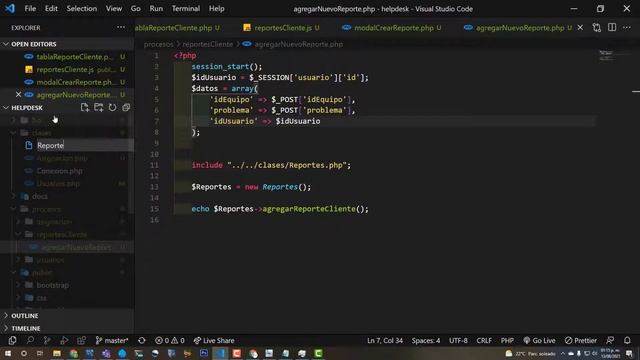Screen dimensions: 640x360
Task: Change indentation via Spaces: 4
Action: coord(426,340)
